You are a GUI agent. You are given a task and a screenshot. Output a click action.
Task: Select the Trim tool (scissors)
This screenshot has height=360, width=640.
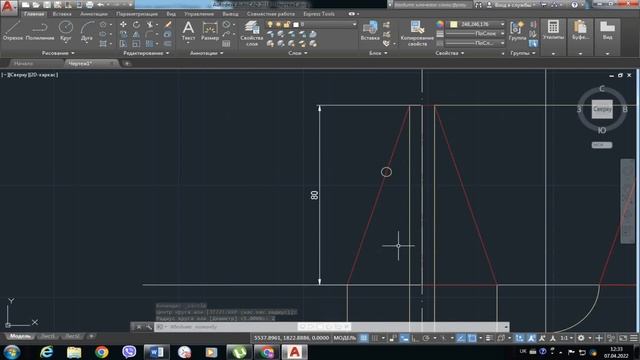pyautogui.click(x=150, y=25)
